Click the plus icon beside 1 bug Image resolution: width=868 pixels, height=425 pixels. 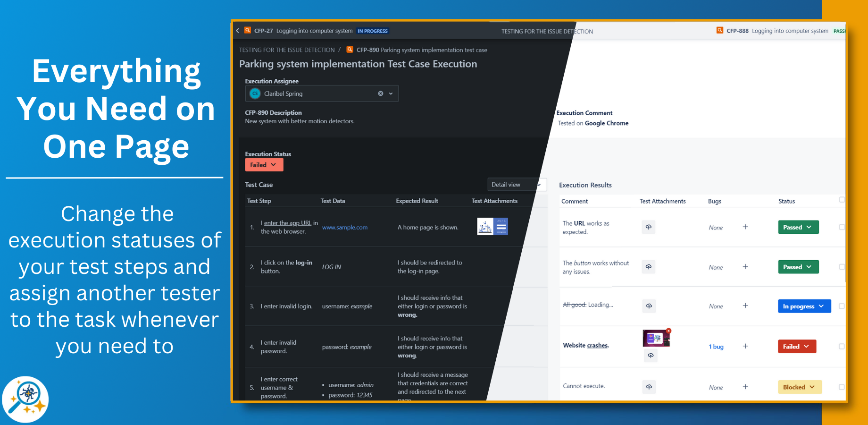pyautogui.click(x=745, y=346)
